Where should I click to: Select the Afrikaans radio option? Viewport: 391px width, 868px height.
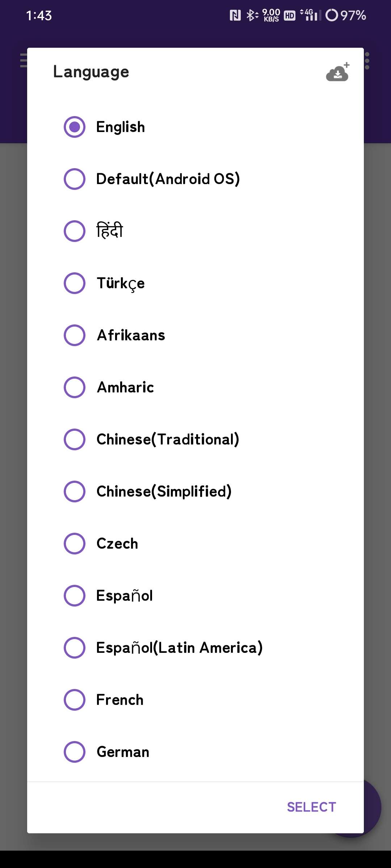coord(75,335)
